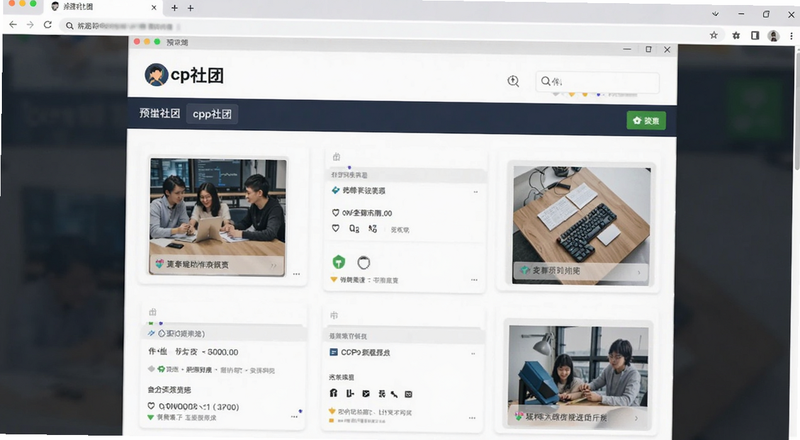Click the share icon right of Q2
The height and width of the screenshot is (440, 800).
pyautogui.click(x=373, y=229)
